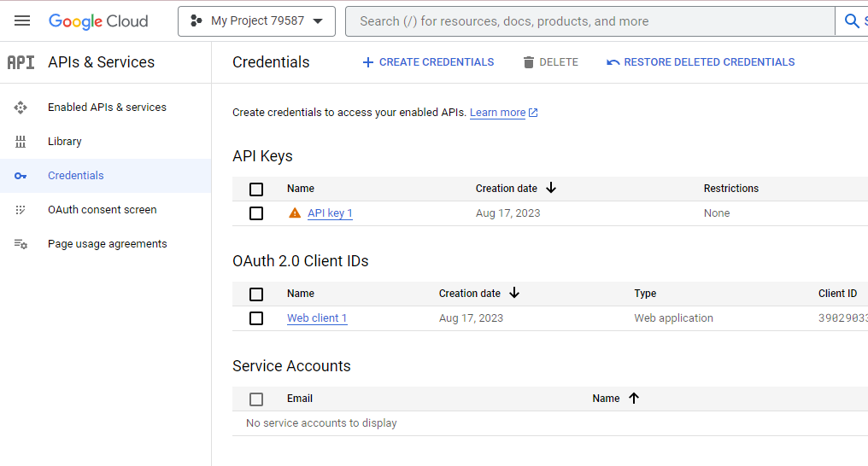
Task: Click the None restrictions cell
Action: 717,213
